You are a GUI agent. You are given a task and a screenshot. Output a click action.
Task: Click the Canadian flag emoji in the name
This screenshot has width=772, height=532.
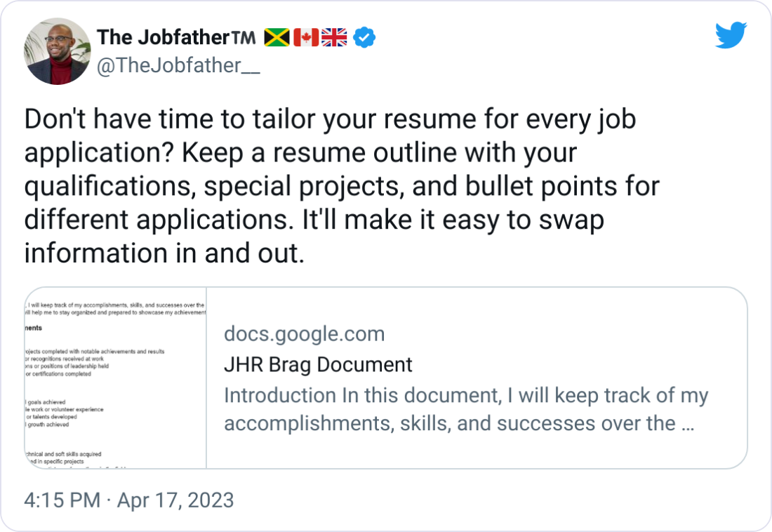point(305,36)
